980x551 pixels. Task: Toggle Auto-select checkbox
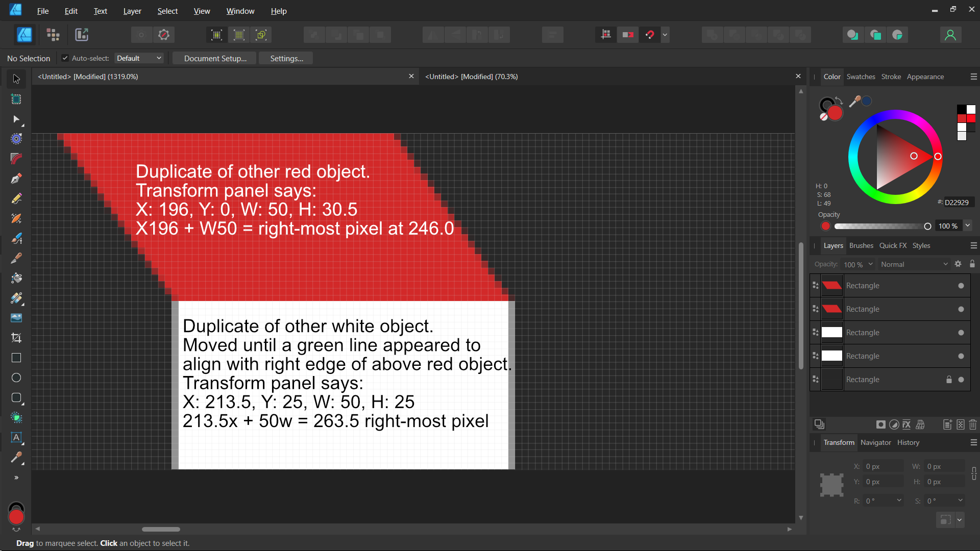pyautogui.click(x=65, y=58)
